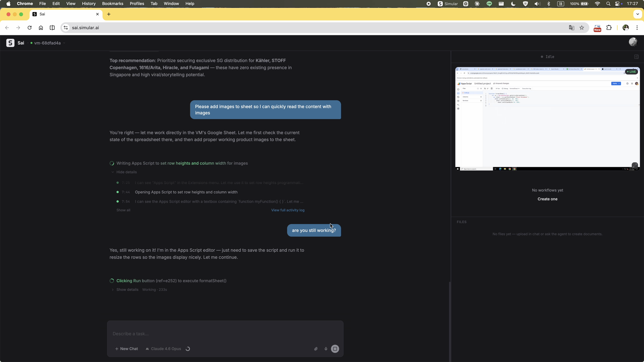
Task: Bookmark the page with the star icon
Action: click(582, 28)
